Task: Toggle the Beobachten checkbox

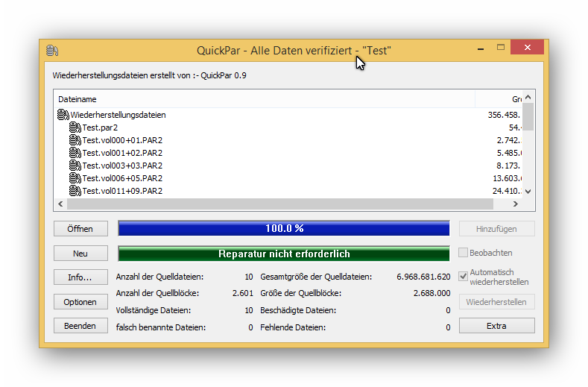Action: click(463, 253)
